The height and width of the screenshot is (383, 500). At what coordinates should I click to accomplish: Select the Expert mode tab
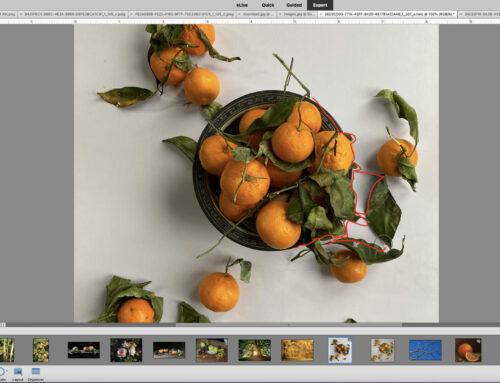pos(320,5)
